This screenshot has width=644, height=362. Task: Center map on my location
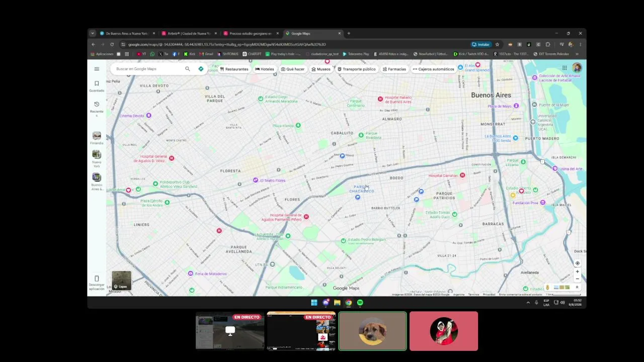(577, 263)
